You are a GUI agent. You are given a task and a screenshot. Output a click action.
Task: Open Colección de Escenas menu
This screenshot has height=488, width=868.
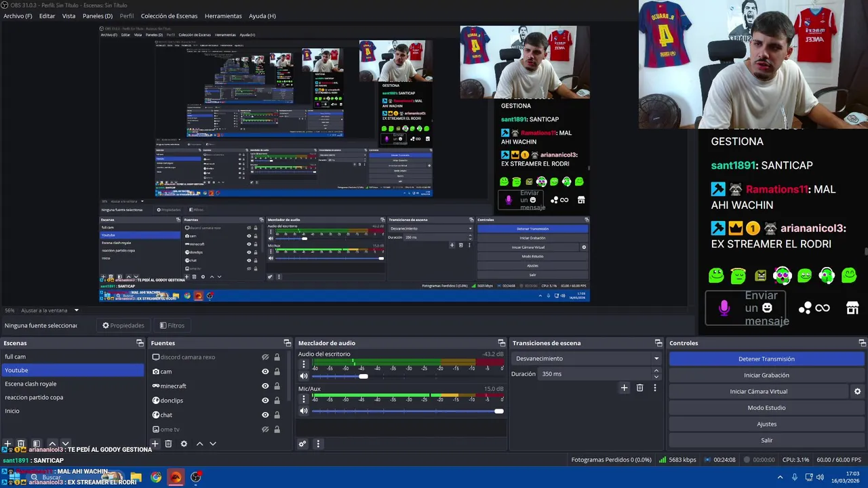pos(169,16)
